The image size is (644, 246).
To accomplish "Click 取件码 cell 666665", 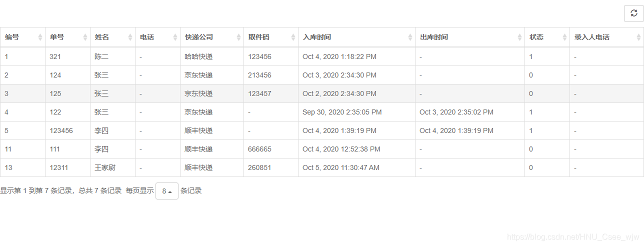I will point(259,149).
